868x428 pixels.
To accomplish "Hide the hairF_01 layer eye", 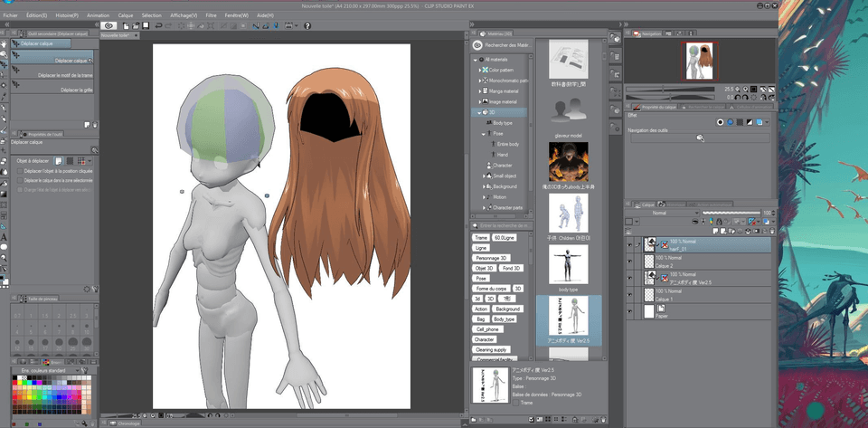I will coord(629,245).
